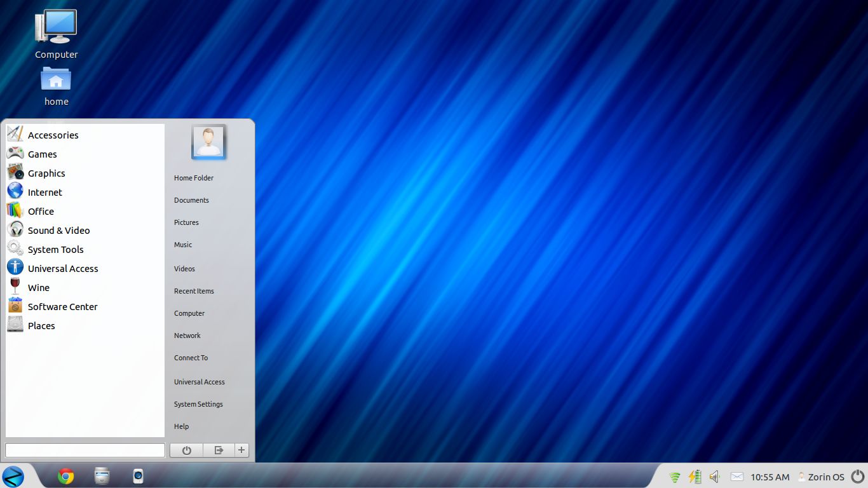Open the file manager from the taskbar
868x488 pixels.
point(102,475)
